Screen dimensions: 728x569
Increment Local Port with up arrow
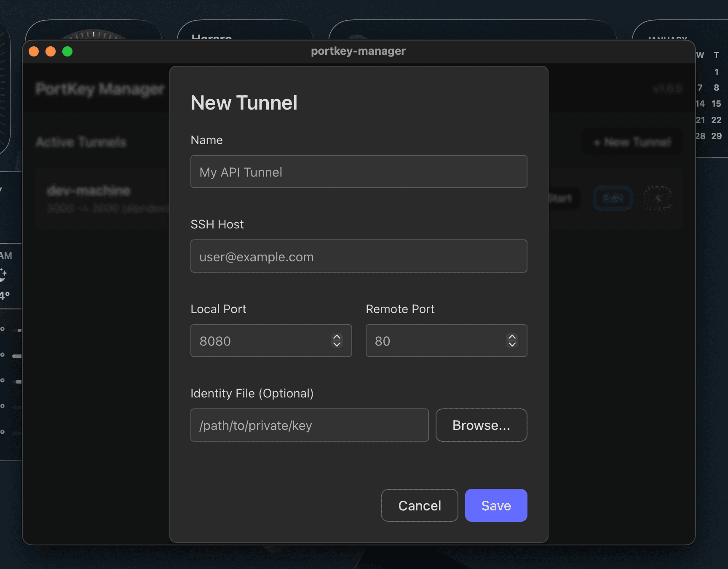pos(337,337)
